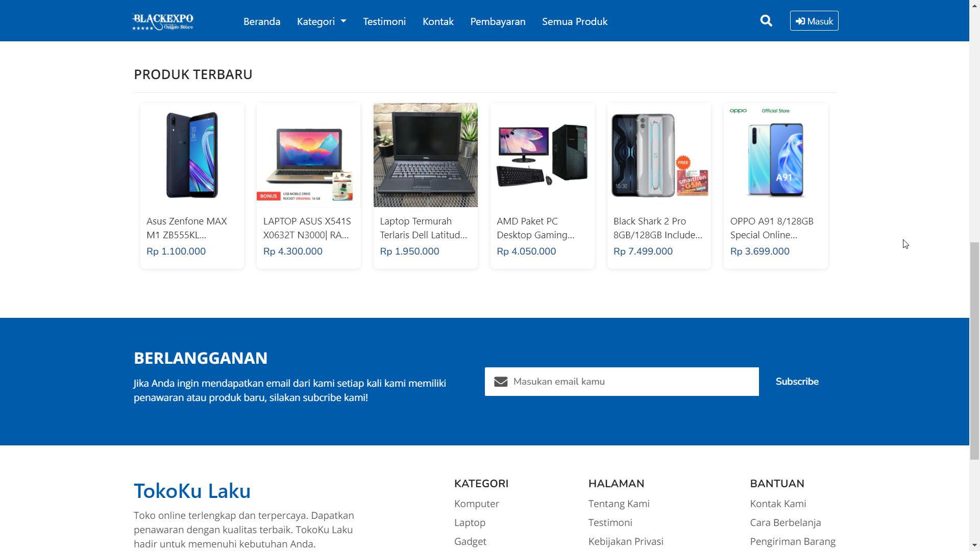Expand the Kategori dropdown menu

point(322,21)
